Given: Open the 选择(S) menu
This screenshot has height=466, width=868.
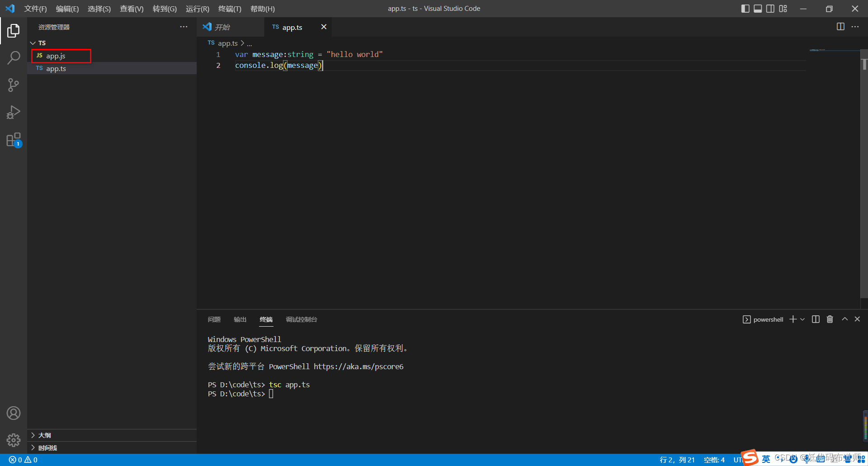Looking at the screenshot, I should pyautogui.click(x=99, y=9).
